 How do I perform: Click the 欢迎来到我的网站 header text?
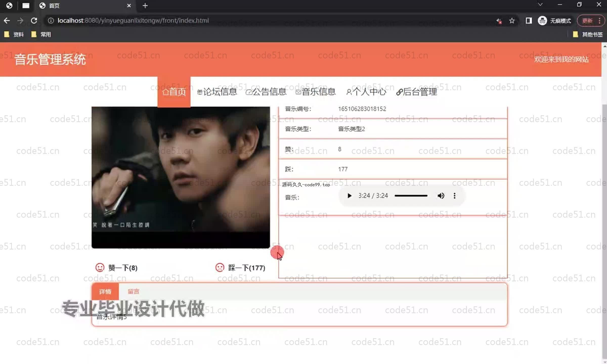561,59
